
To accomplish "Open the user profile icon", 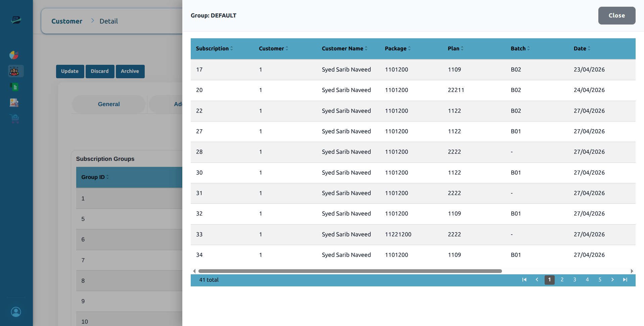I will click(x=16, y=312).
